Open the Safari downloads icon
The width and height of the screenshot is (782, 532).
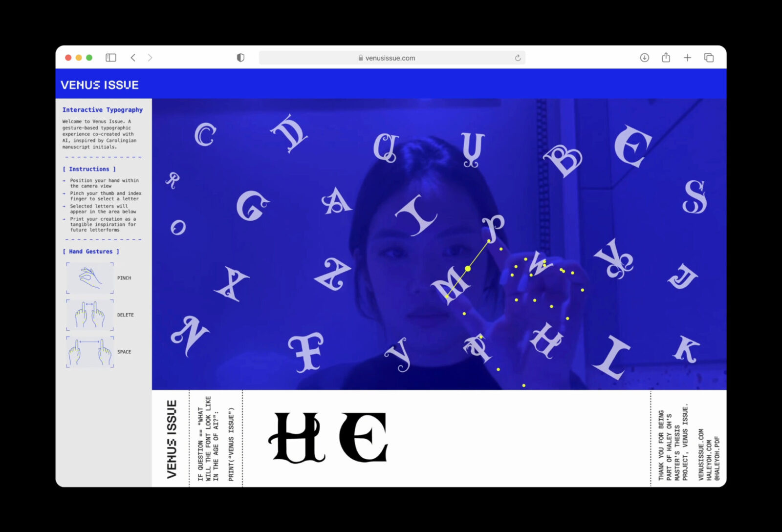[x=644, y=58]
